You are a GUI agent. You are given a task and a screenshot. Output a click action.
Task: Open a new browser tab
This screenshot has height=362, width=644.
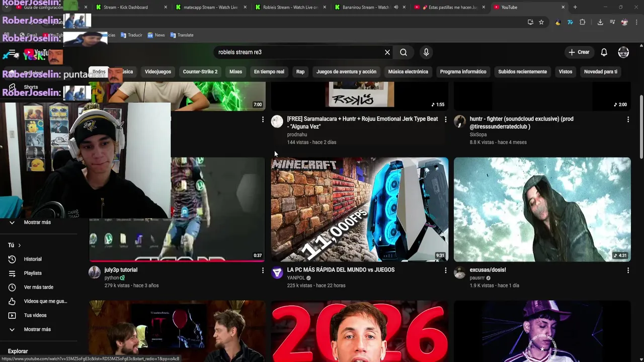(x=575, y=7)
